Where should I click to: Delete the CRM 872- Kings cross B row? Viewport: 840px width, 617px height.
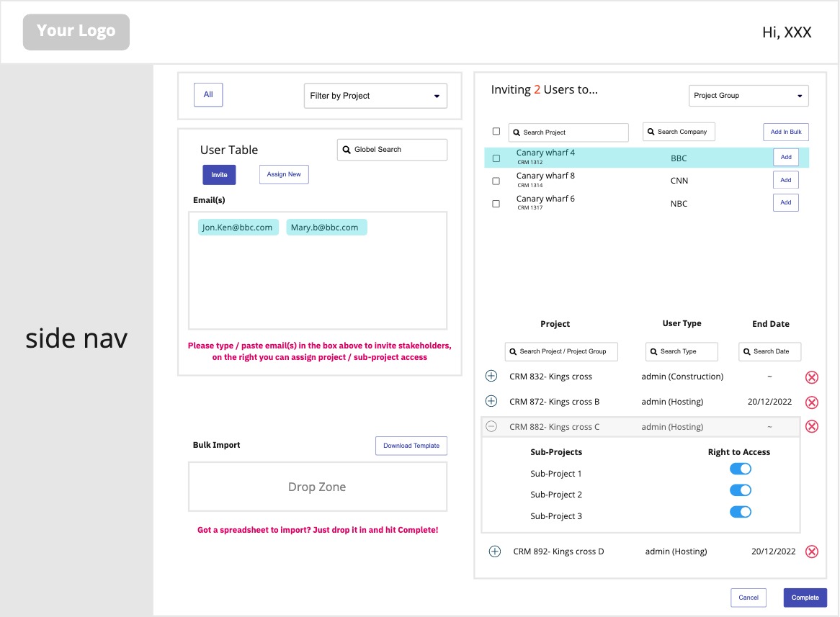[811, 402]
